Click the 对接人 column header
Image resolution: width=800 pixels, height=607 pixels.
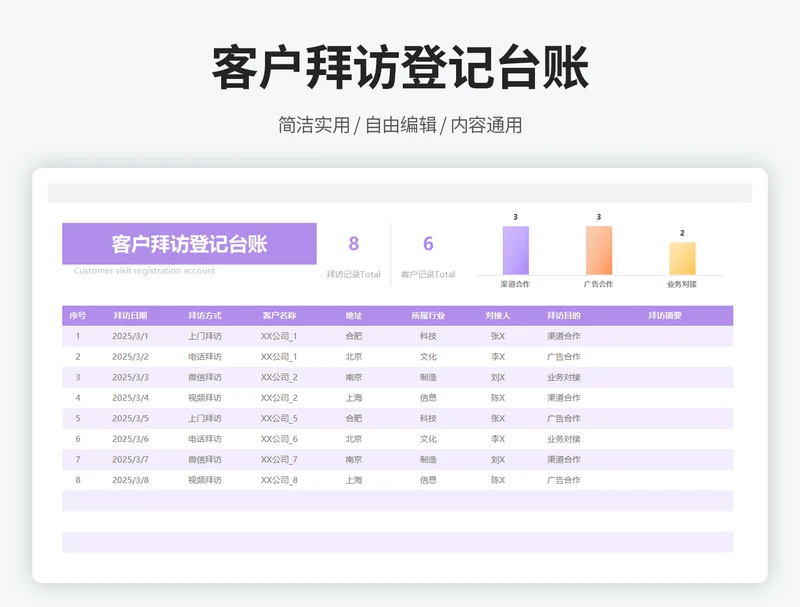tap(497, 316)
